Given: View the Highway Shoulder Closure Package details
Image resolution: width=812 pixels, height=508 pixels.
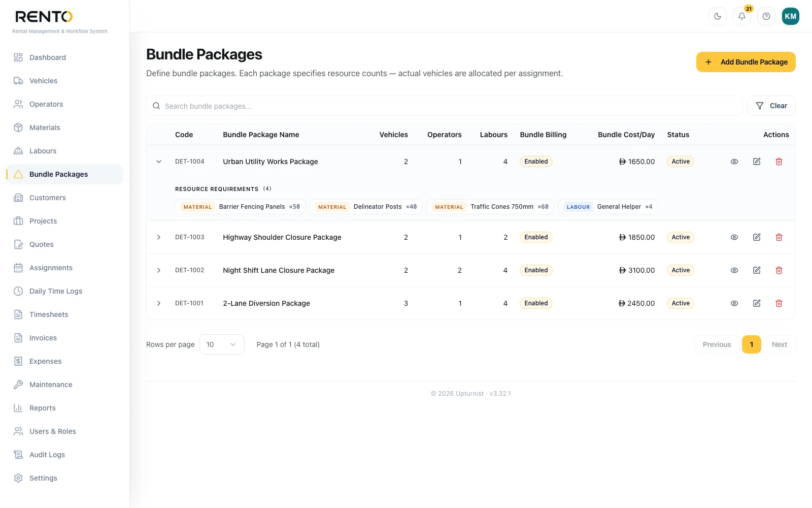Looking at the screenshot, I should [x=734, y=237].
